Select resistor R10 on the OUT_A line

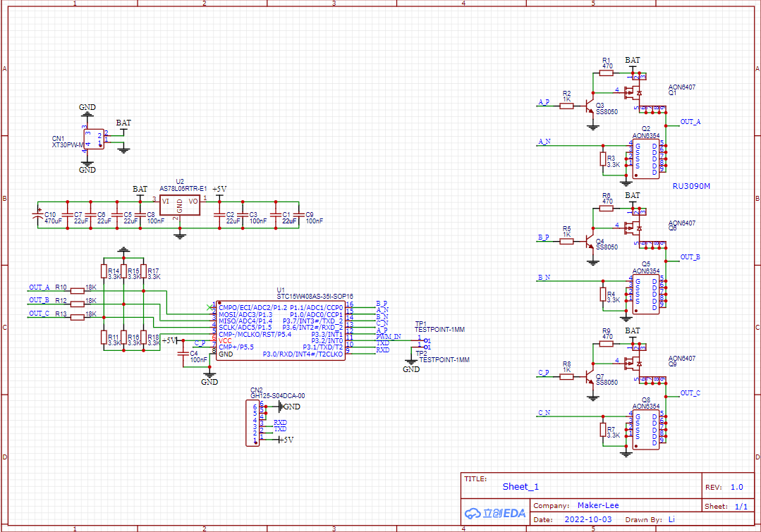click(78, 288)
